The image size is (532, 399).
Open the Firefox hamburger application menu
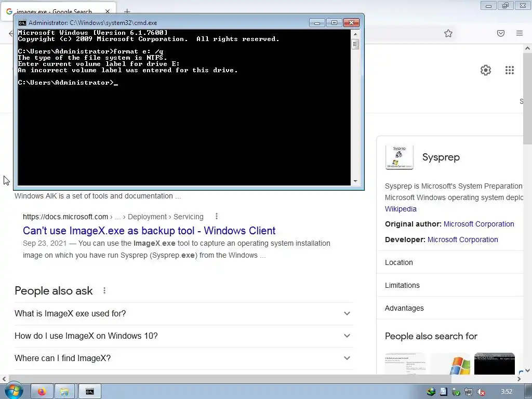(520, 33)
